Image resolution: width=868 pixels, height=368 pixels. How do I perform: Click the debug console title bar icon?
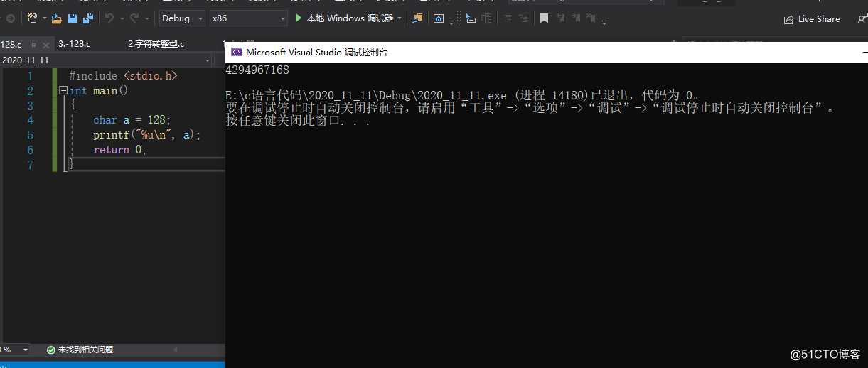(x=237, y=52)
